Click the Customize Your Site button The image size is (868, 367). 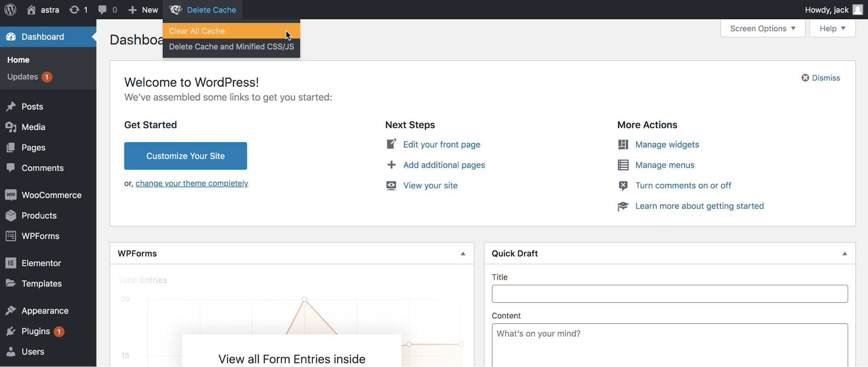point(185,156)
